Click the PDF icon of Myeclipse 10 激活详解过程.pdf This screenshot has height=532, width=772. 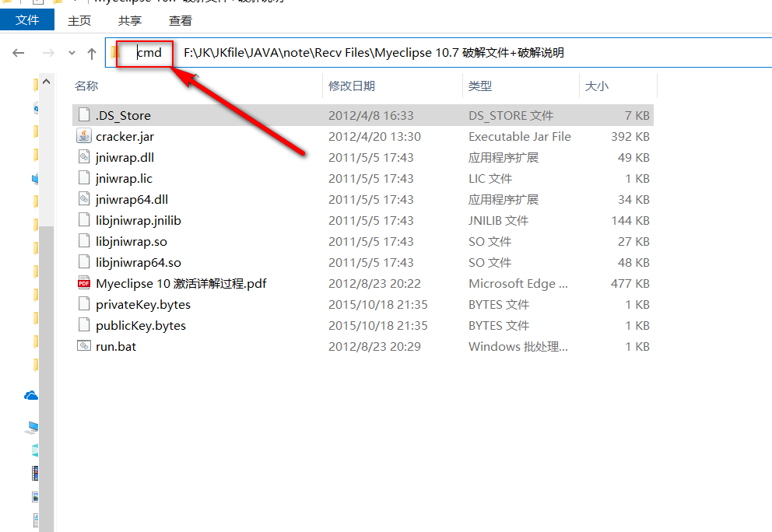(x=84, y=283)
